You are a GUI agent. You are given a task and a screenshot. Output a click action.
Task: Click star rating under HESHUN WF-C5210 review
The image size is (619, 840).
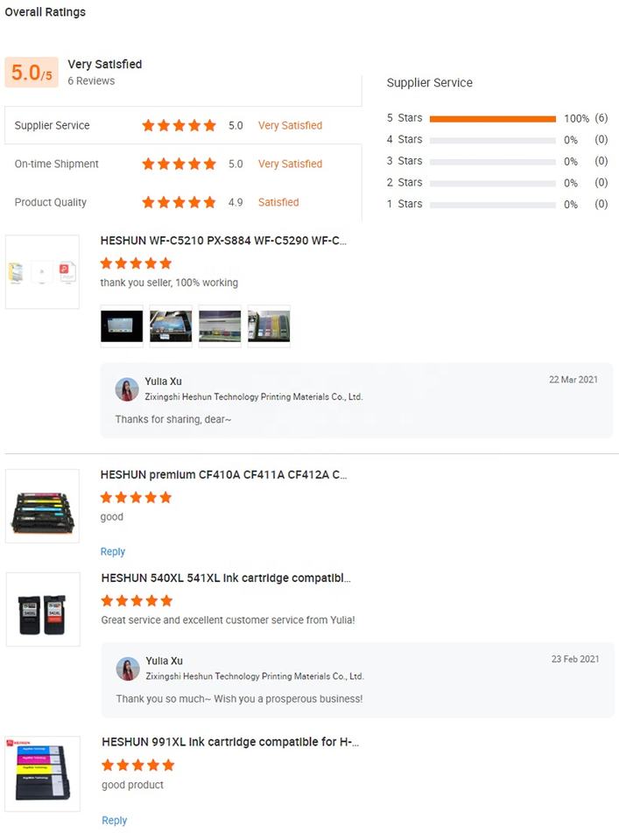(136, 263)
